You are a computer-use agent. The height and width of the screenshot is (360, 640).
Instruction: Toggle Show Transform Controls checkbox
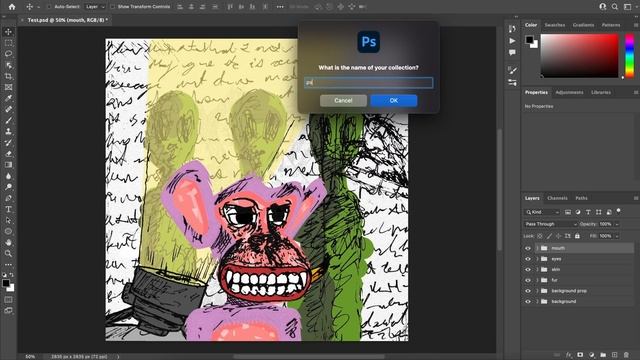pyautogui.click(x=113, y=7)
